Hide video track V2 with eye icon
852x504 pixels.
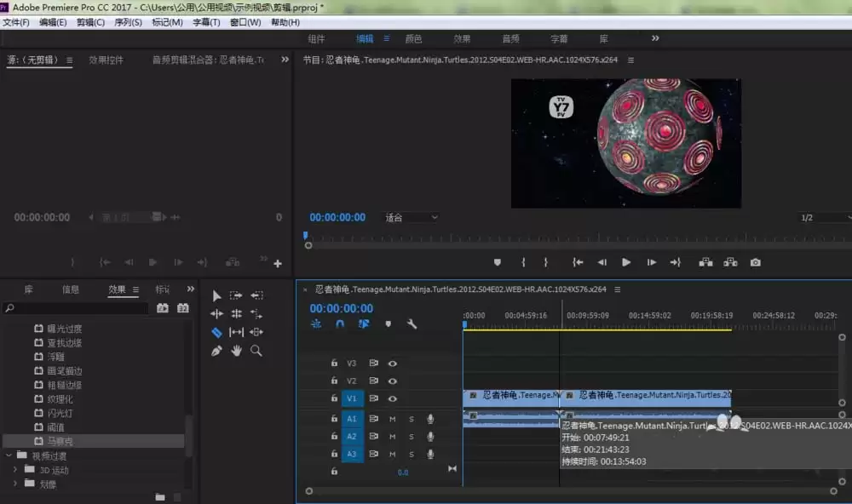[x=393, y=381]
